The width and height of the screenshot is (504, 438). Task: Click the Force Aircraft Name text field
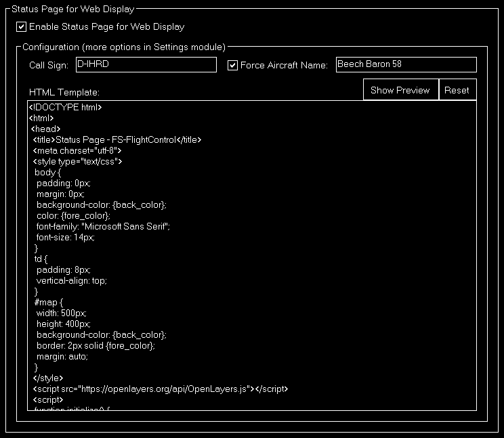[x=406, y=64]
